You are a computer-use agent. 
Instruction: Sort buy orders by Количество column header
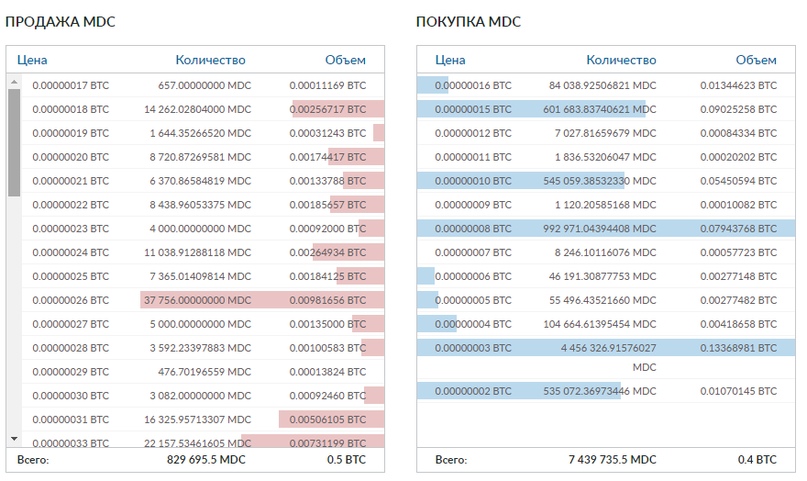[x=621, y=60]
